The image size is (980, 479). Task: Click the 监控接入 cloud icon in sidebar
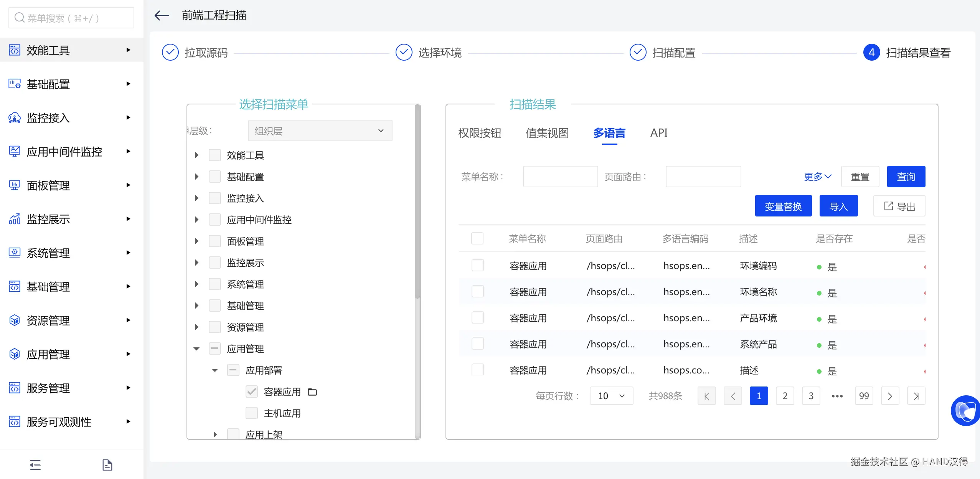point(15,117)
